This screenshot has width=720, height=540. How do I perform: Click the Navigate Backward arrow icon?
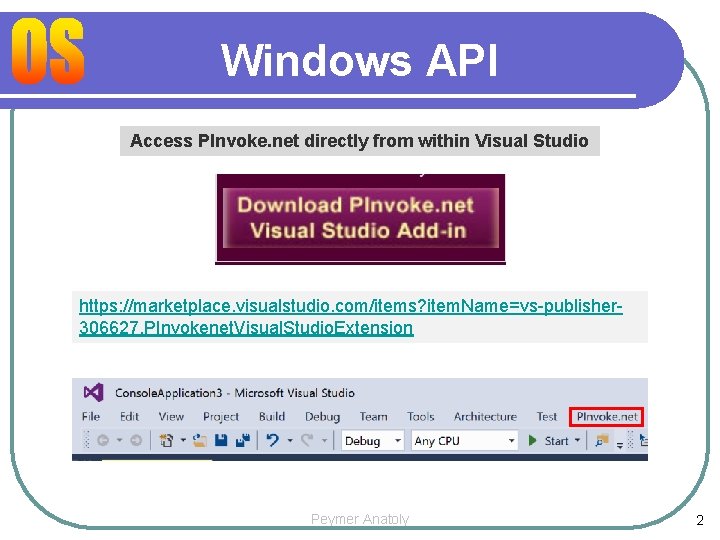click(103, 440)
